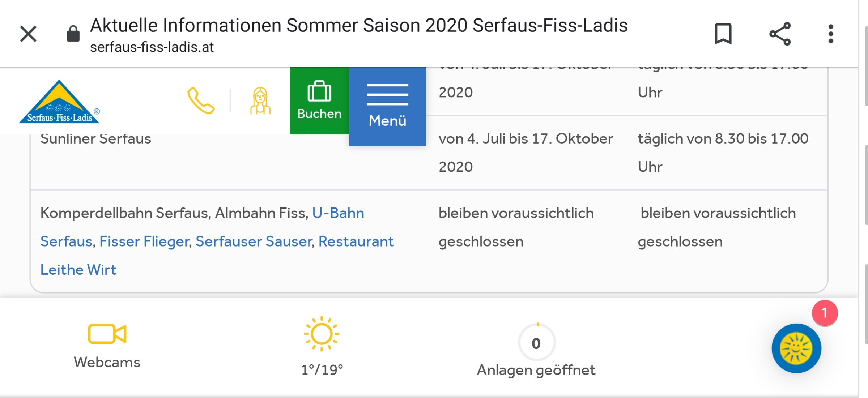This screenshot has height=398, width=868.
Task: Tap the serfaus-fiss-ladis.at address bar
Action: (x=152, y=46)
